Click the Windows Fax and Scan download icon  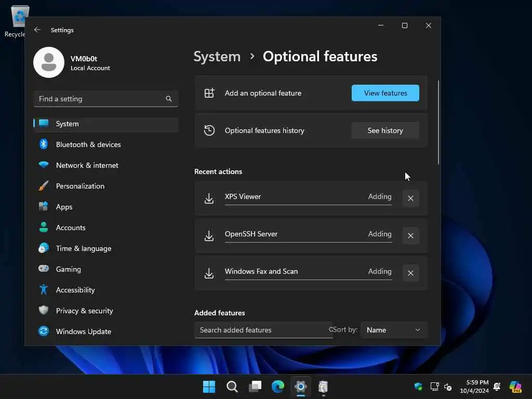pyautogui.click(x=209, y=273)
